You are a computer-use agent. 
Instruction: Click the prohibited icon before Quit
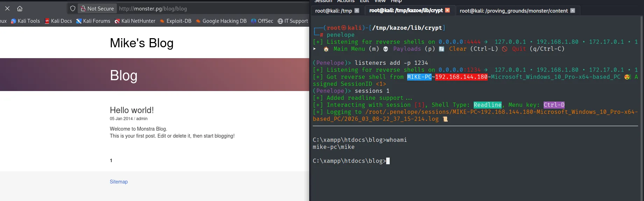click(504, 49)
